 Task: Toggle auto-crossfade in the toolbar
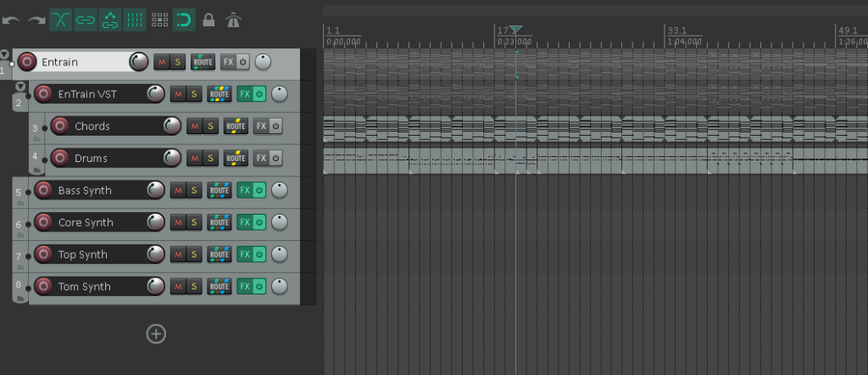60,19
